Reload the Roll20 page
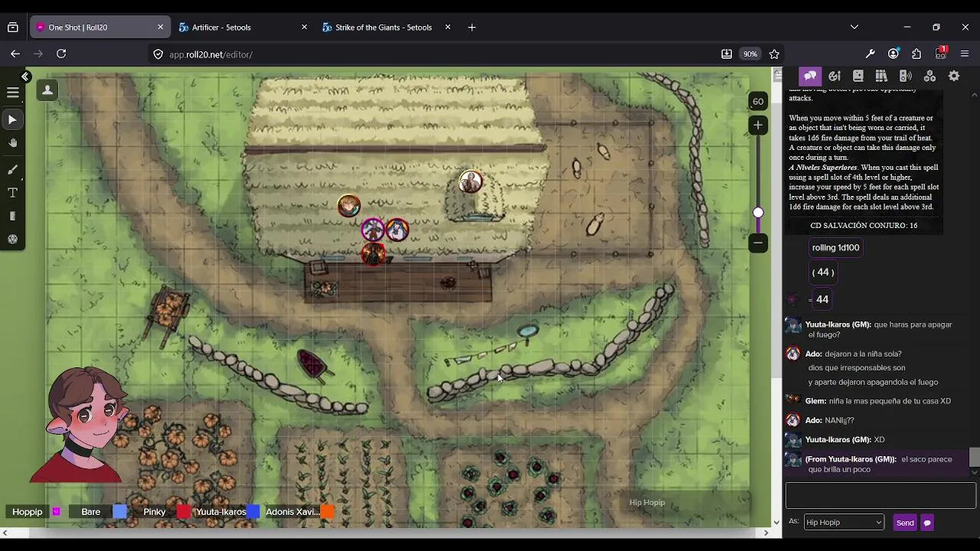The height and width of the screenshot is (551, 980). (61, 54)
